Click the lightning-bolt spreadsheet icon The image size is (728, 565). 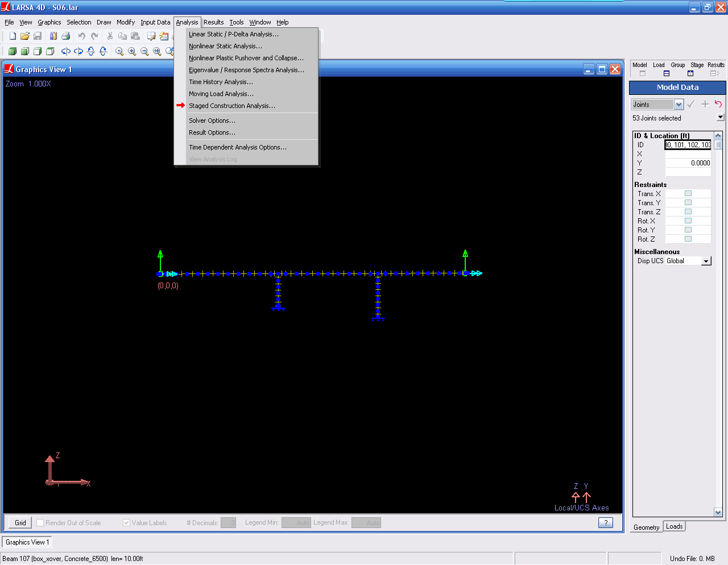pyautogui.click(x=164, y=36)
